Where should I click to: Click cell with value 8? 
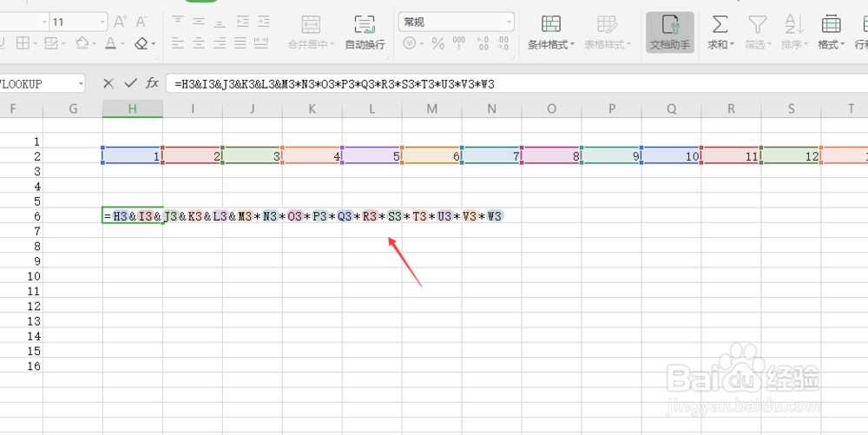[x=551, y=156]
